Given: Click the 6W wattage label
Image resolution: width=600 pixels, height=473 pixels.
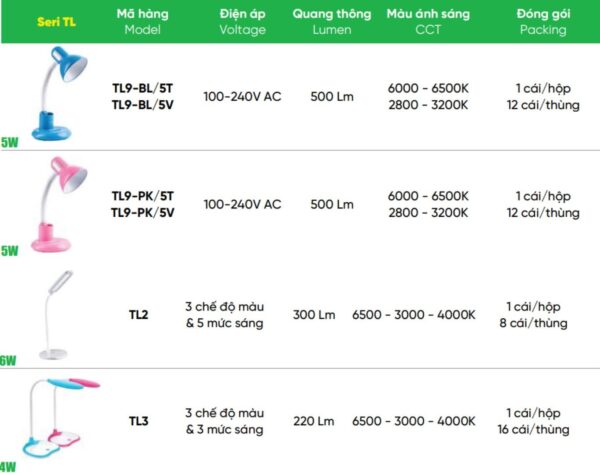Looking at the screenshot, I should 8,360.
